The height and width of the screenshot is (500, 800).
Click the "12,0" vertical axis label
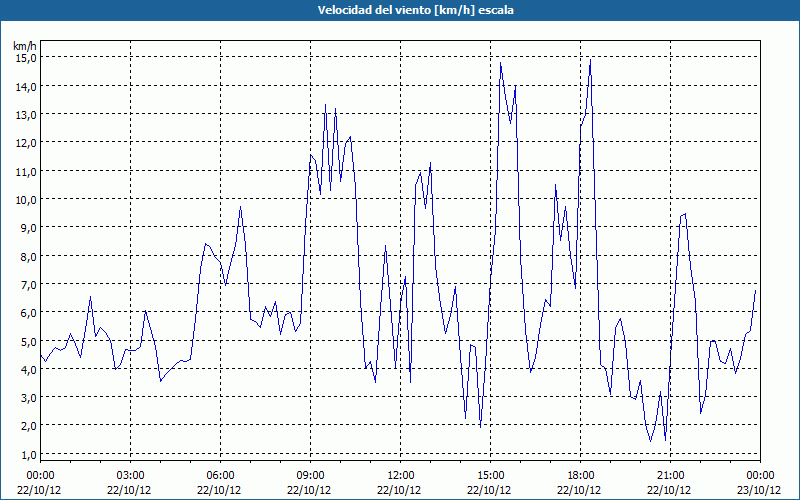(26, 143)
